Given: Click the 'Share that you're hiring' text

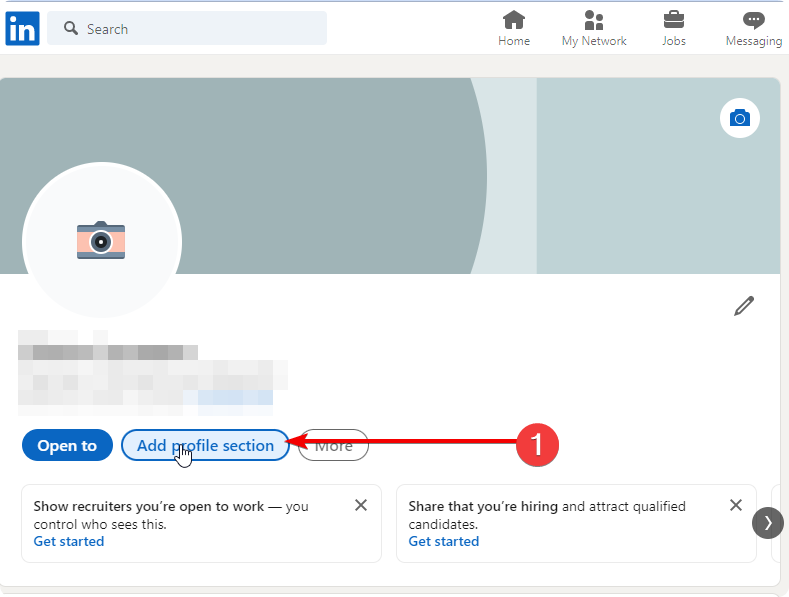Looking at the screenshot, I should (x=483, y=507).
